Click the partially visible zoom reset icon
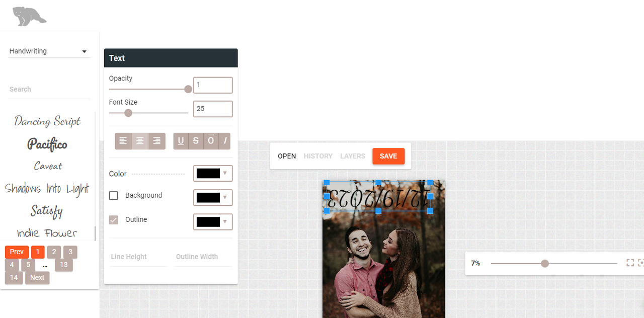The width and height of the screenshot is (644, 318). click(641, 263)
